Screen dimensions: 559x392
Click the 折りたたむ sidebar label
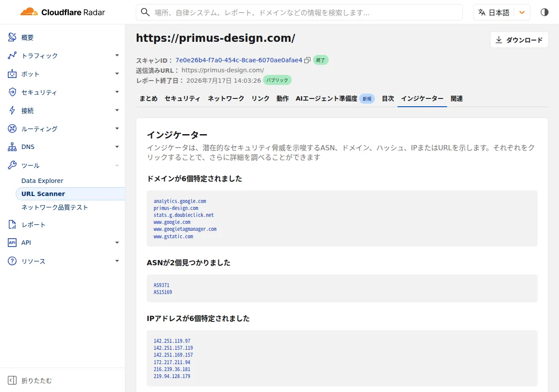point(37,381)
